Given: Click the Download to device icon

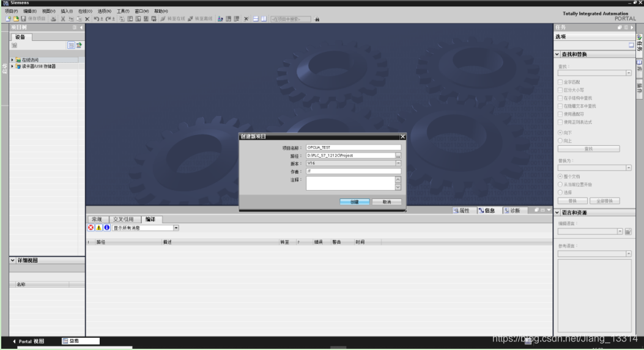Looking at the screenshot, I should pos(130,19).
